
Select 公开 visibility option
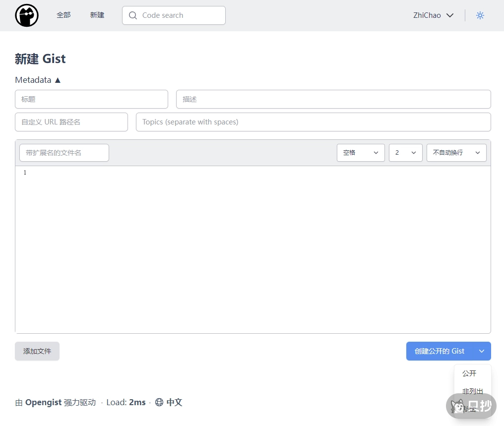[469, 373]
